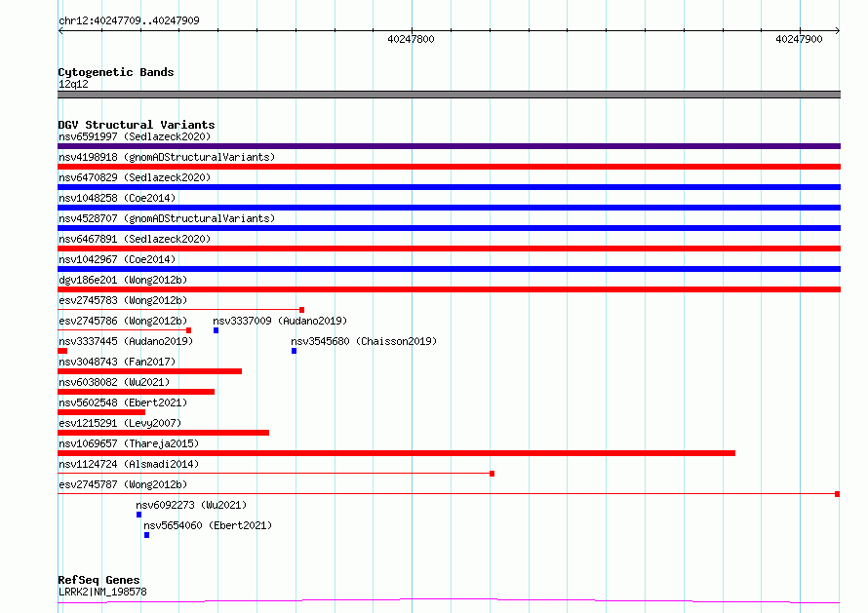The image size is (868, 613).
Task: Select the nsv3048743 (Fan2017) label
Action: pyautogui.click(x=117, y=362)
